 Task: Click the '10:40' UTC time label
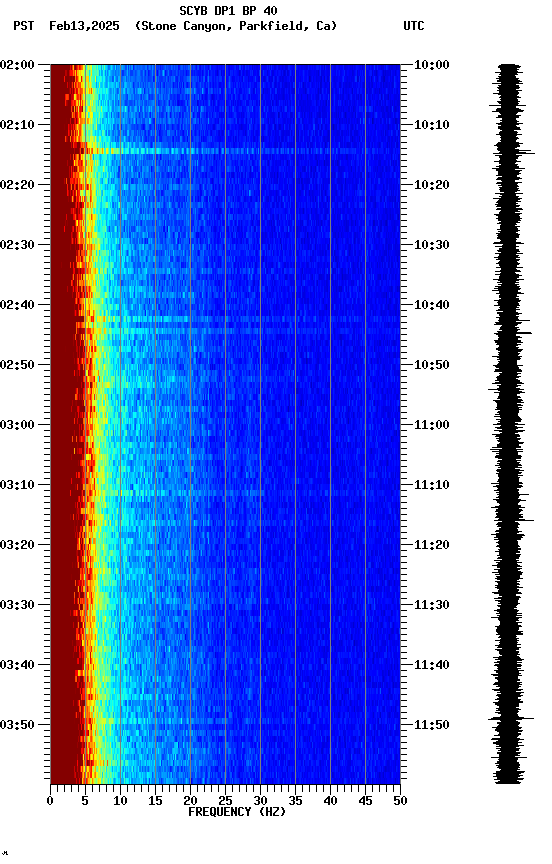pos(432,305)
